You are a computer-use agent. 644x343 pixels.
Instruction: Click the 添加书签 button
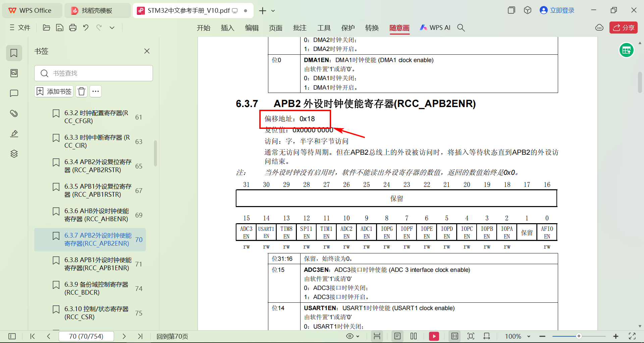pyautogui.click(x=54, y=91)
